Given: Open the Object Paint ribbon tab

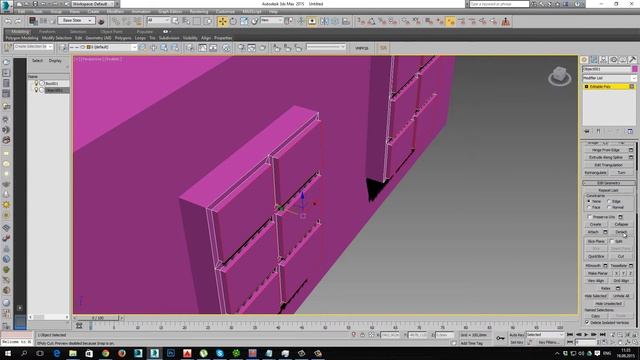Looking at the screenshot, I should (111, 31).
